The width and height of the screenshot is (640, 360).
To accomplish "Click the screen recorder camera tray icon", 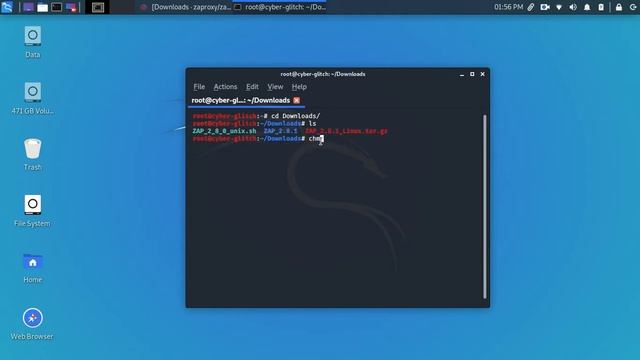I will click(x=545, y=7).
